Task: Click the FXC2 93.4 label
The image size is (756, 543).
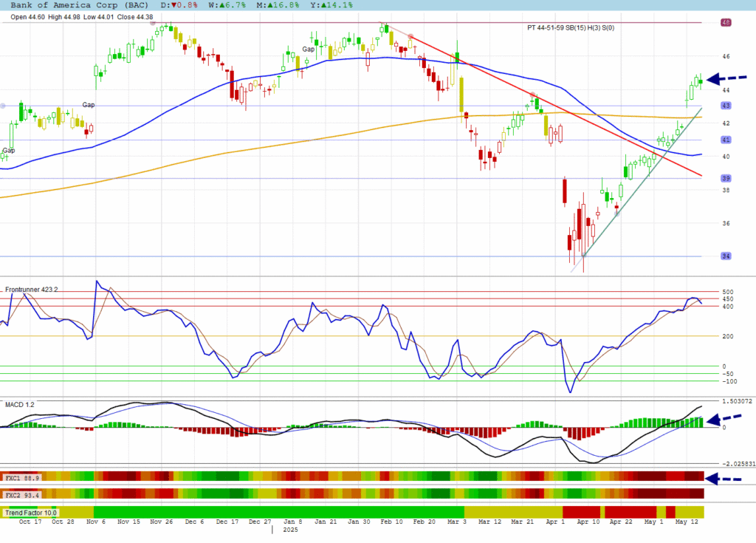Action: click(22, 495)
